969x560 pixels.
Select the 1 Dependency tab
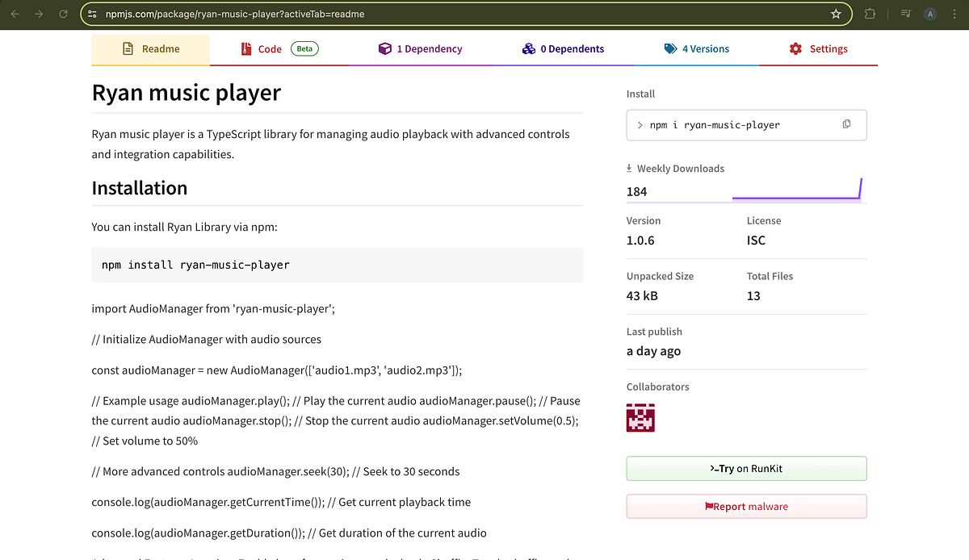point(421,48)
